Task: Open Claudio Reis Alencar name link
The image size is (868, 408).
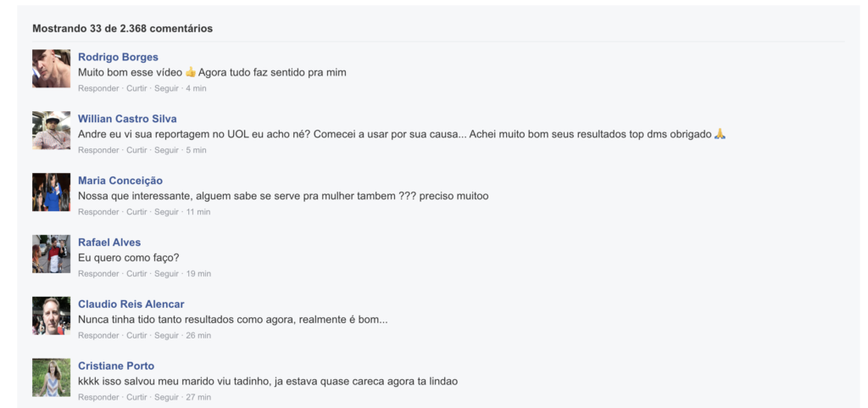Action: point(131,305)
